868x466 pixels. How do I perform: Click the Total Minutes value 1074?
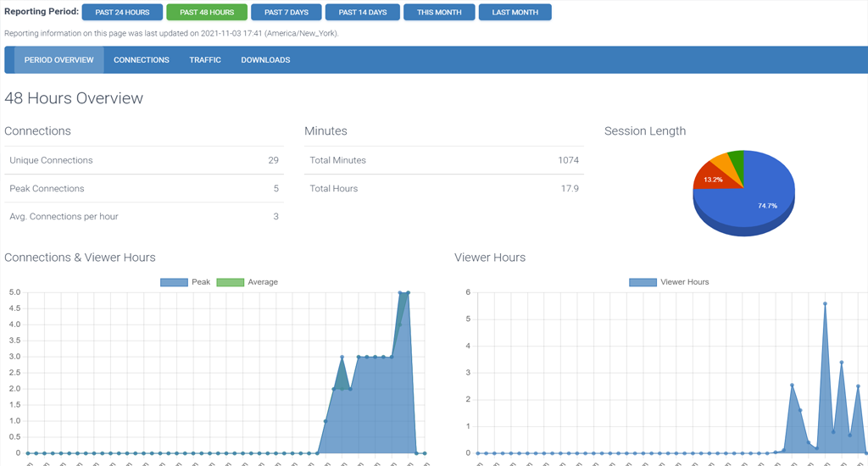[x=568, y=160]
